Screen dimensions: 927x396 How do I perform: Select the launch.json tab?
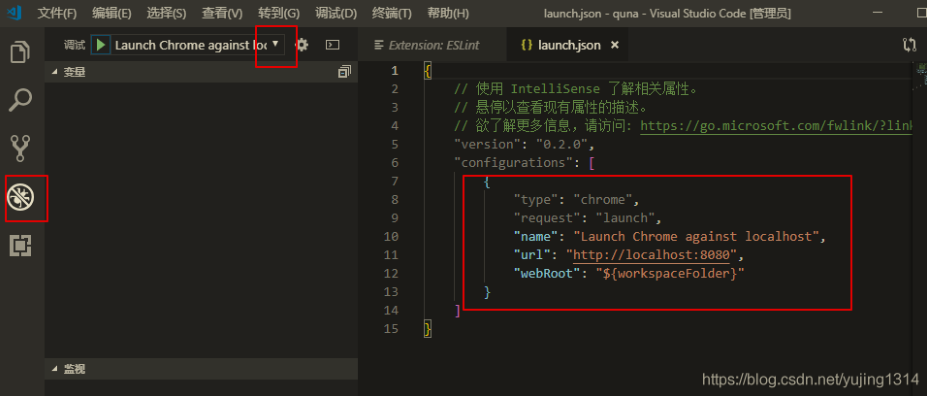click(x=568, y=45)
